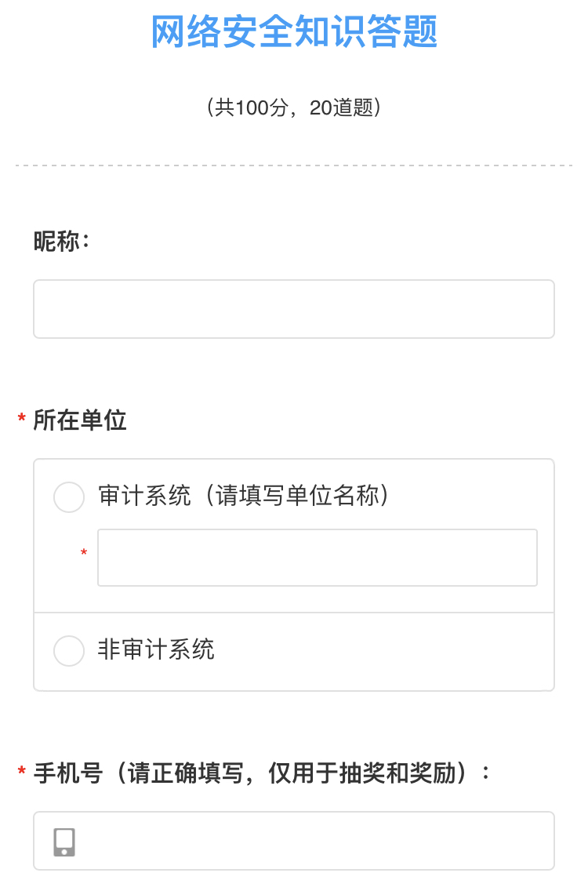Select the 审计系统 radio button
The image size is (588, 891).
[x=69, y=497]
